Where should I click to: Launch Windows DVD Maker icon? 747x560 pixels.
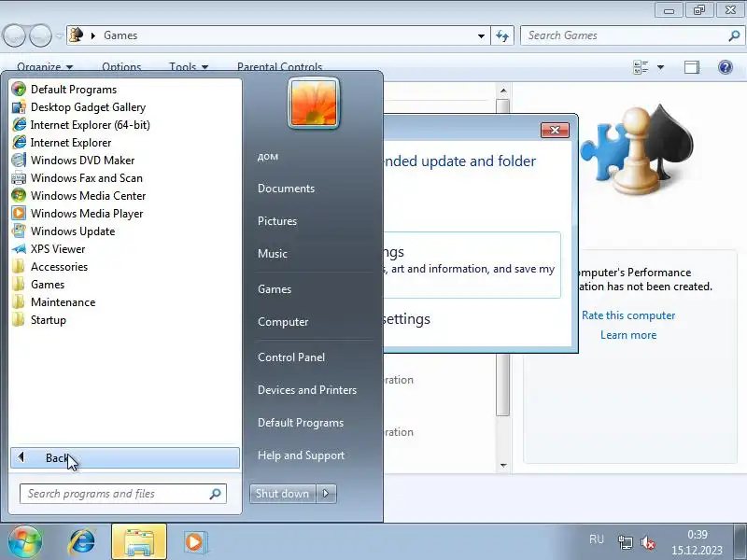19,160
